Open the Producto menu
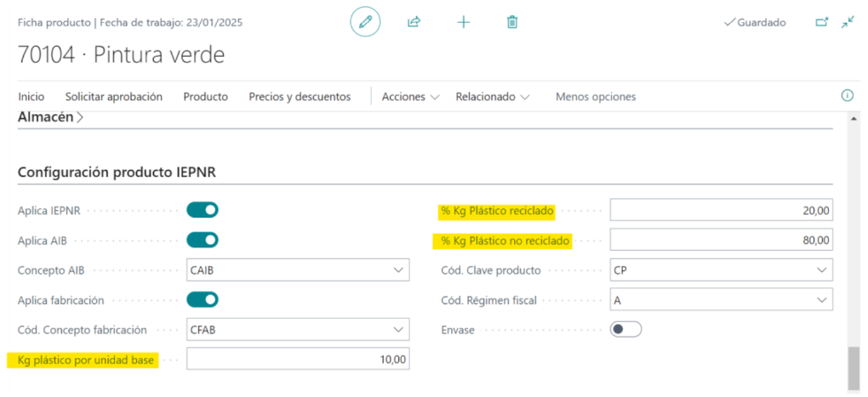 (x=205, y=97)
